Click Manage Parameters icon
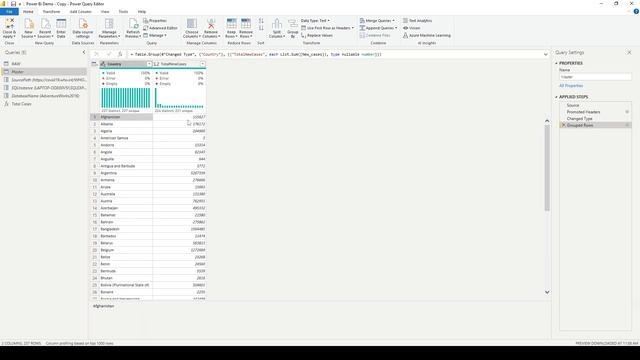The width and height of the screenshot is (640, 360). coord(109,24)
